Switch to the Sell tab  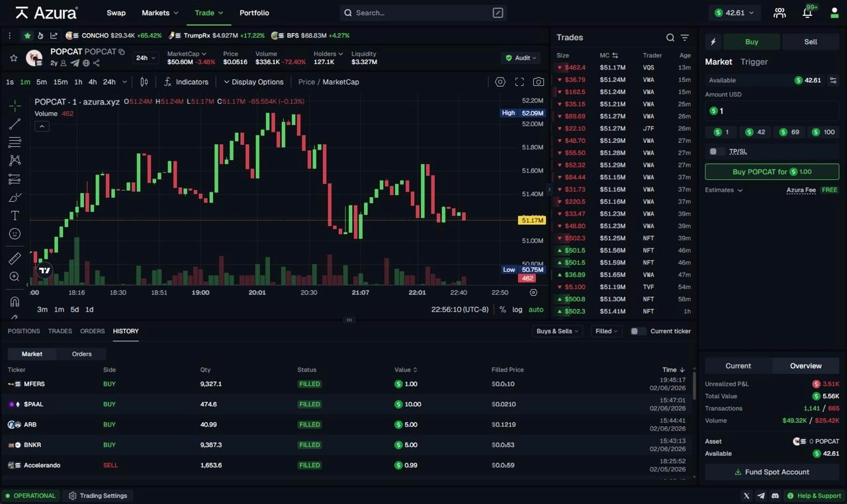pos(811,42)
